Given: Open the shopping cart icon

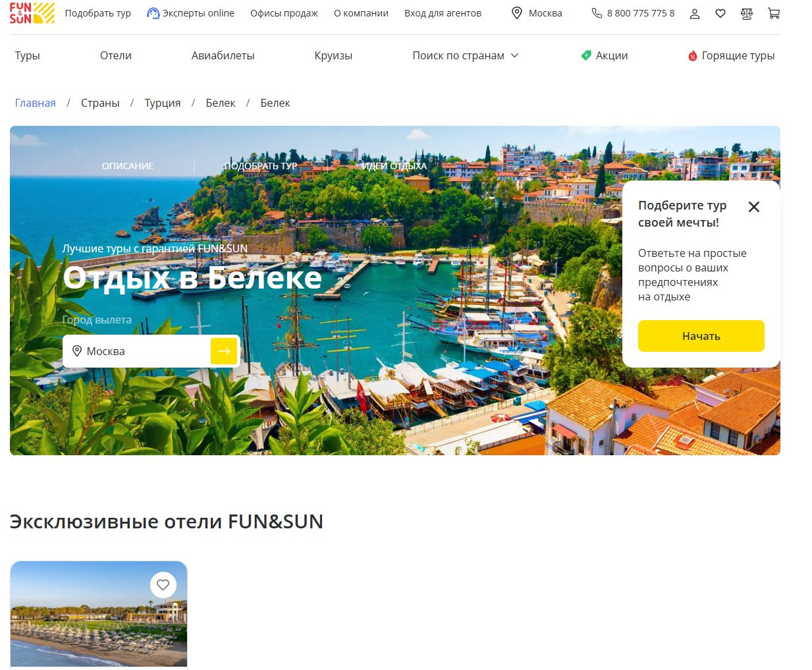Looking at the screenshot, I should pyautogui.click(x=774, y=13).
